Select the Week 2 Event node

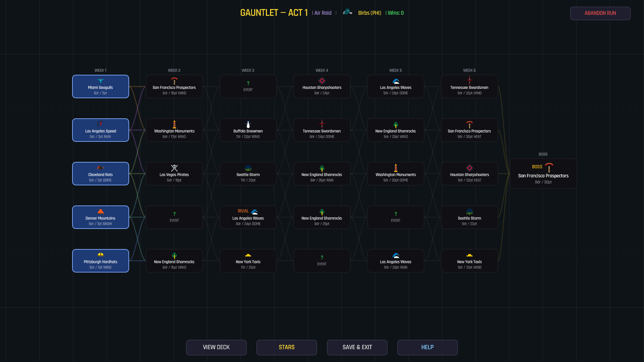pos(174,217)
